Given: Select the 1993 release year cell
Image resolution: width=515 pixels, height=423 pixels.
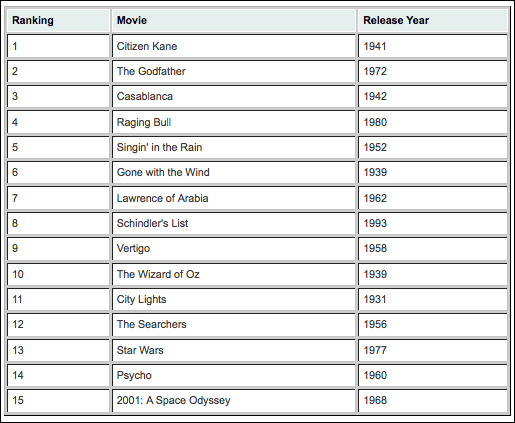Looking at the screenshot, I should coord(433,223).
